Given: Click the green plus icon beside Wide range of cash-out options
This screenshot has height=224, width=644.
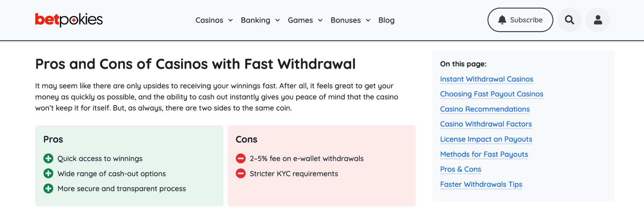Looking at the screenshot, I should (48, 174).
